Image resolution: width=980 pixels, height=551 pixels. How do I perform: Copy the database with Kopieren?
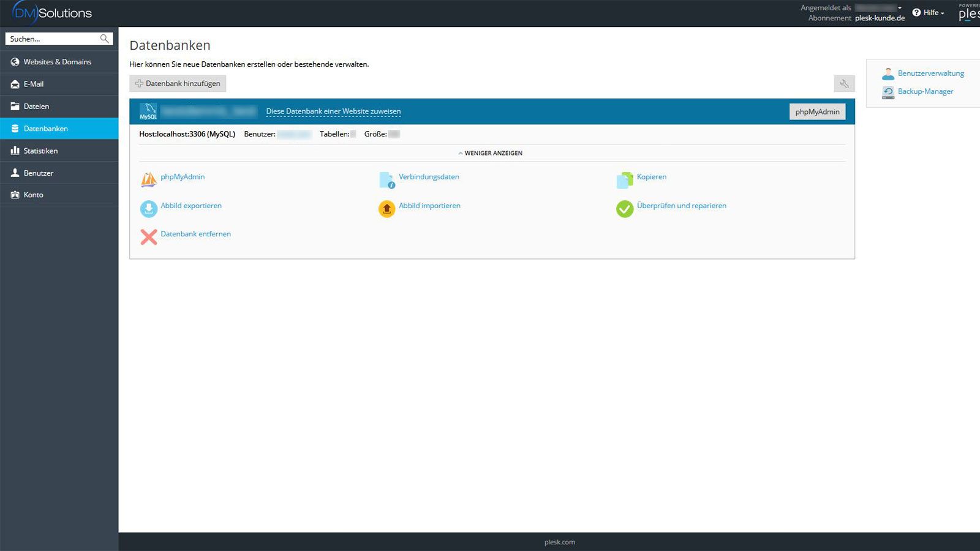click(x=651, y=177)
